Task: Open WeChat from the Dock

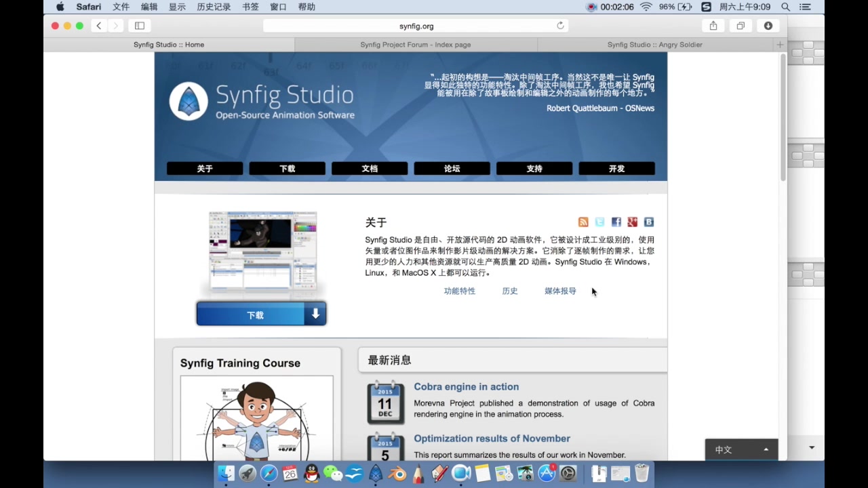Action: 333,473
